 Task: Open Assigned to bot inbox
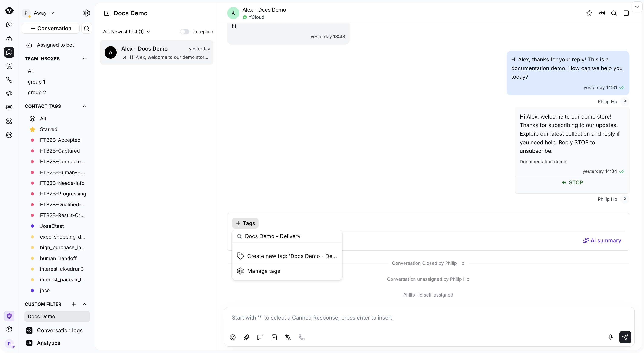[x=56, y=45]
